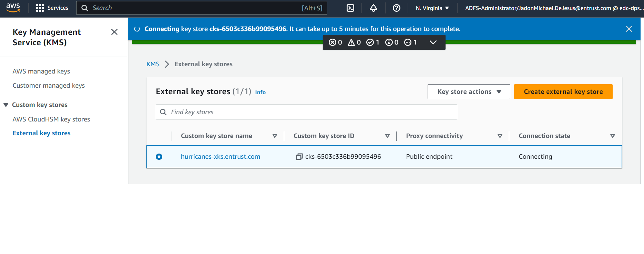Click the banner loading spinner icon

click(x=137, y=29)
